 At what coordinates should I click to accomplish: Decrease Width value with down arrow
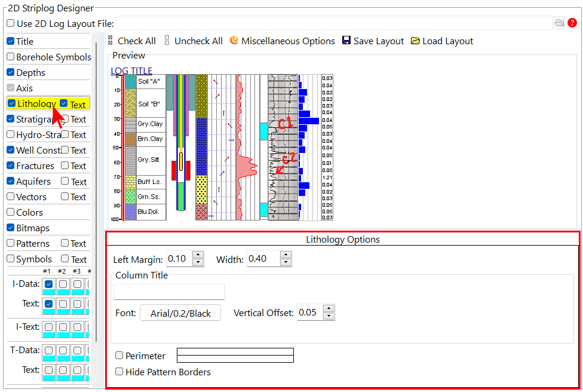[x=286, y=262]
